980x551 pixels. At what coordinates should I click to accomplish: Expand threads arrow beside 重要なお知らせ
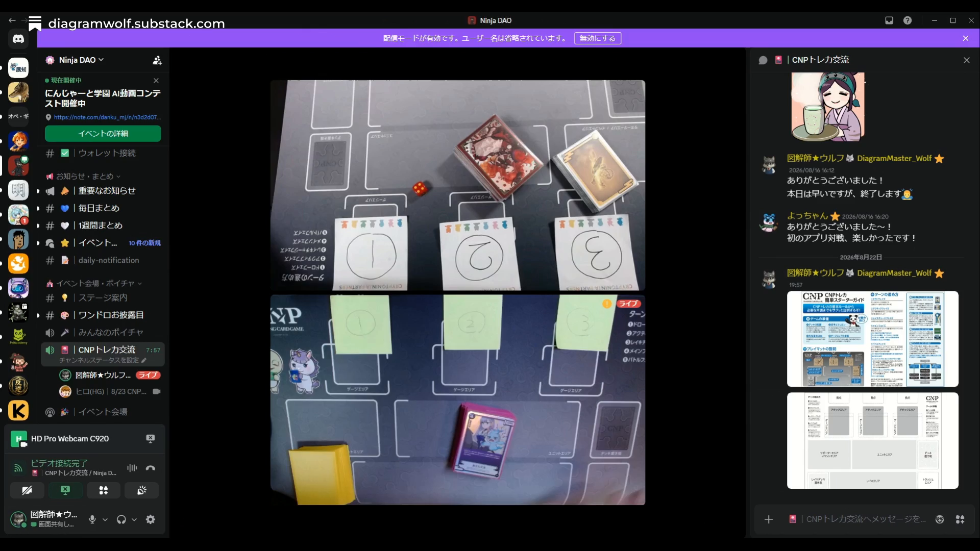pos(38,191)
